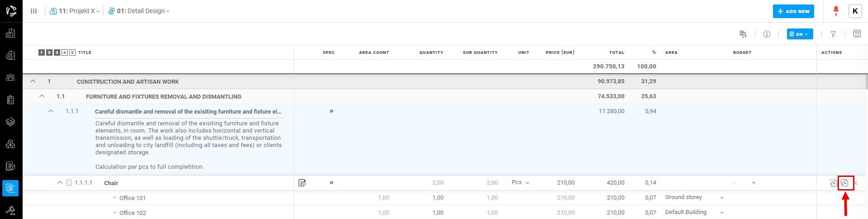Open the Projekt X project dropdown
Image resolution: width=868 pixels, height=219 pixels.
coord(75,11)
